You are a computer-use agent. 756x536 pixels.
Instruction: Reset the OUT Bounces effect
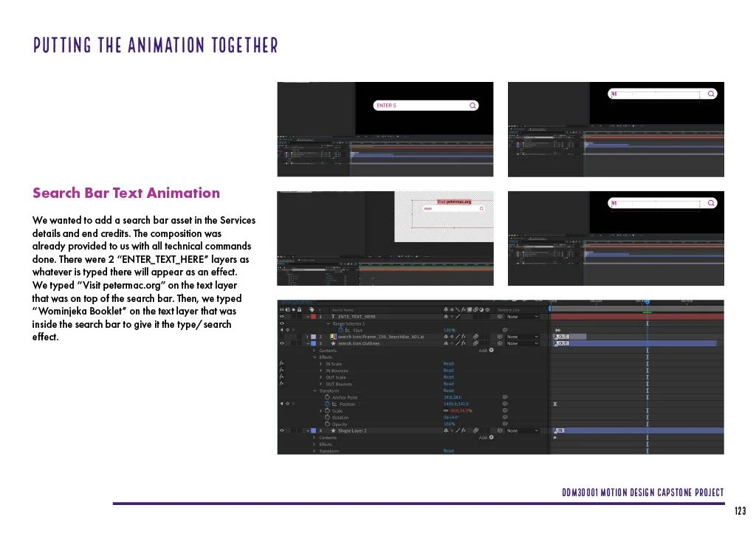pyautogui.click(x=448, y=384)
